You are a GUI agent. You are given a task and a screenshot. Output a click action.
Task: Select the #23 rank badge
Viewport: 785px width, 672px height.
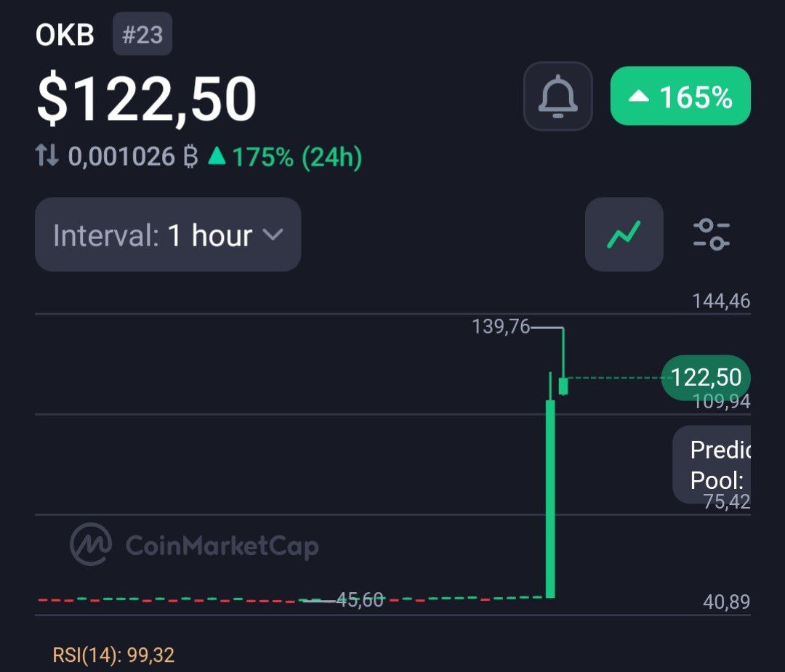[142, 34]
